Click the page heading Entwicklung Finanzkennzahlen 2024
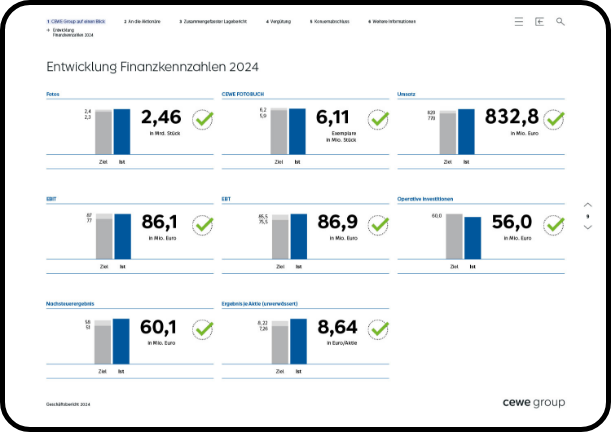611x432 pixels. click(x=152, y=67)
